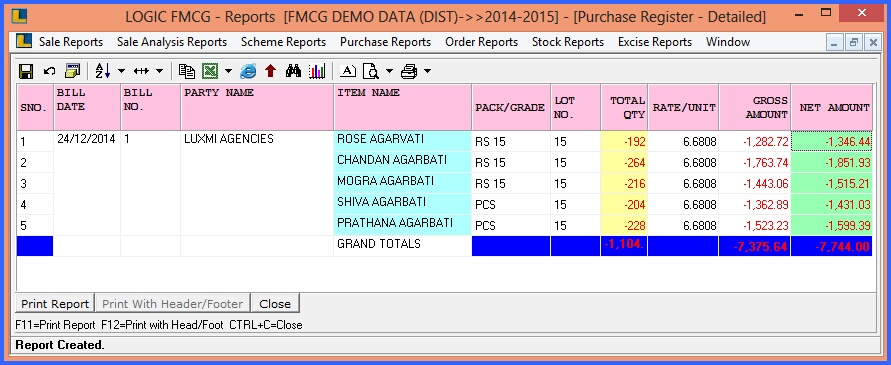Click the column width adjust icon
Screen dimensions: 891x365
(141, 71)
